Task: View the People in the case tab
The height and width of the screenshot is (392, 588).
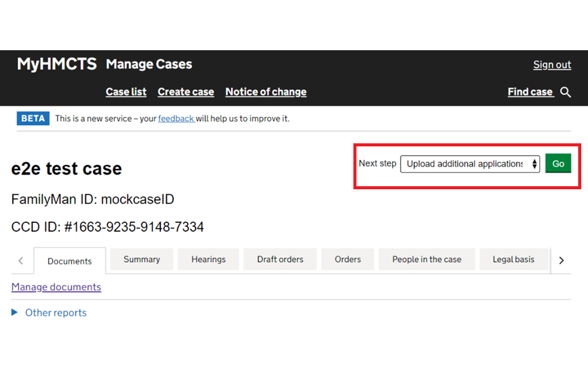Action: point(426,260)
